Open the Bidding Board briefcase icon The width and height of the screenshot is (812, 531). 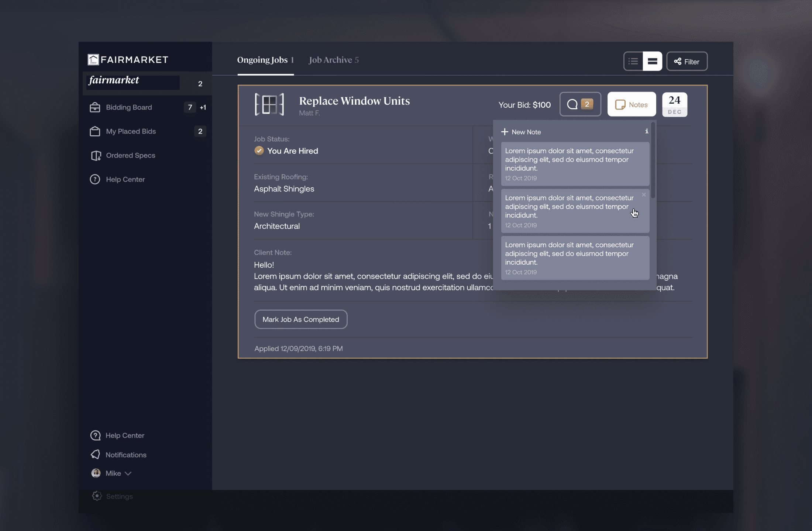95,107
